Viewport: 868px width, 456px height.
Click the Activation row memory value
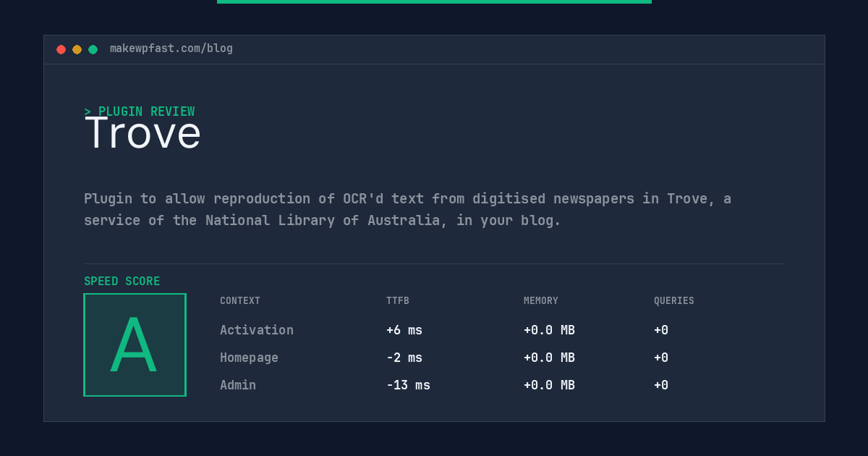[x=549, y=330]
